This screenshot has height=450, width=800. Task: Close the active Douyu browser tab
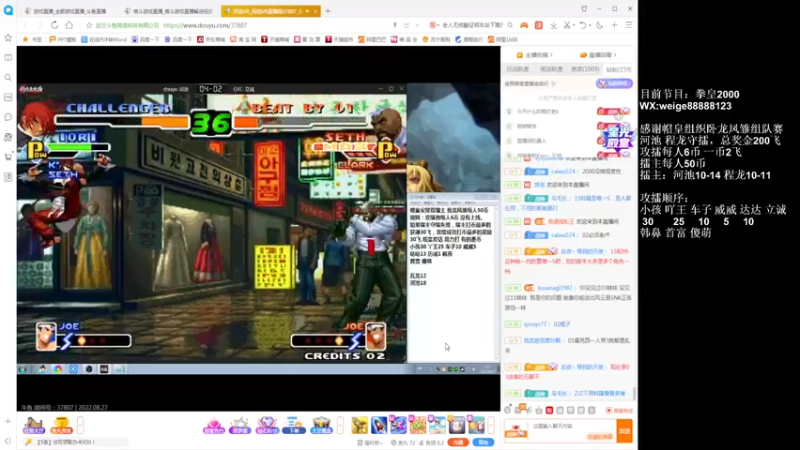click(315, 11)
